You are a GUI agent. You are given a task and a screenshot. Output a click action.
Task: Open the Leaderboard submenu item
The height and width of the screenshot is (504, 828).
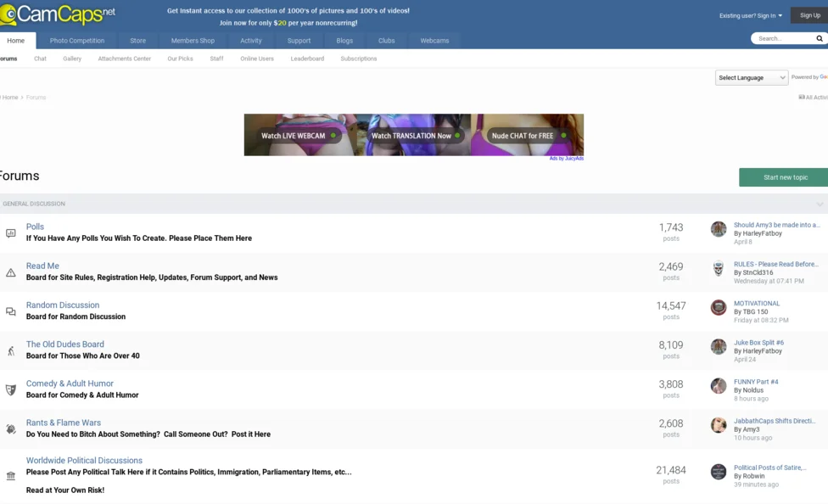click(307, 59)
